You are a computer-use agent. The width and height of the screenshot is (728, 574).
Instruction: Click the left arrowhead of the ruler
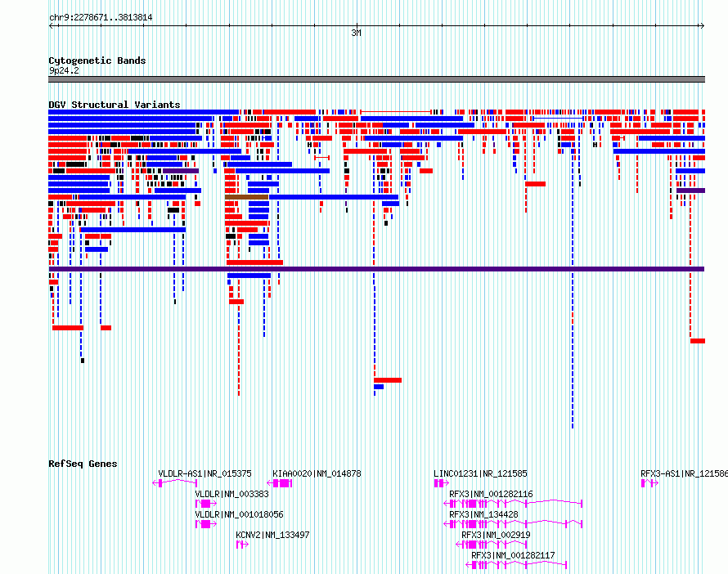coord(51,26)
